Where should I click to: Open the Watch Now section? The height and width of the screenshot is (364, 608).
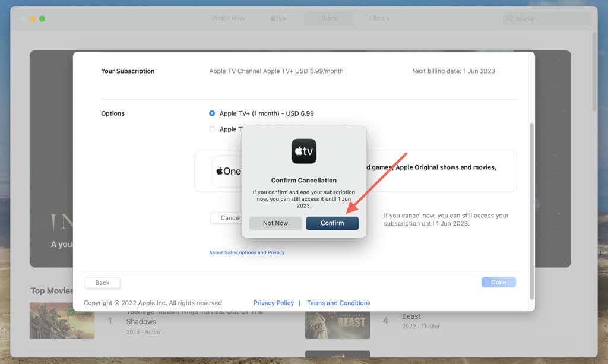[227, 18]
